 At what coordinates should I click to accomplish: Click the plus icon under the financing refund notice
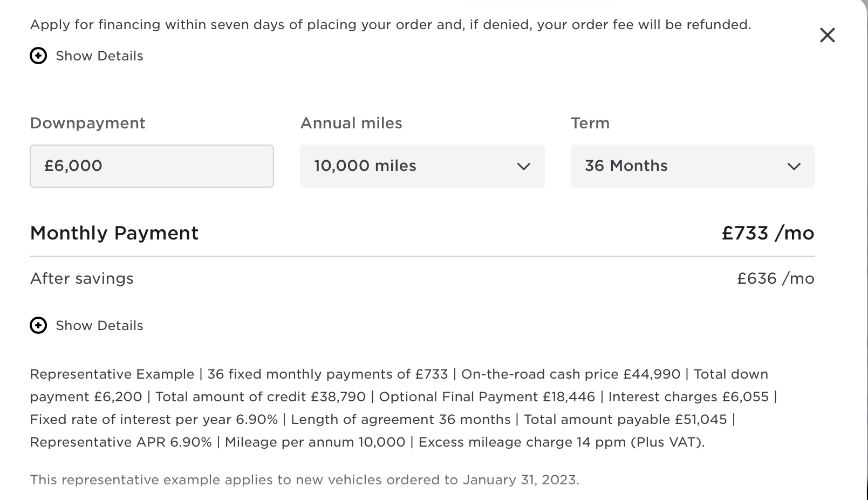click(x=38, y=56)
